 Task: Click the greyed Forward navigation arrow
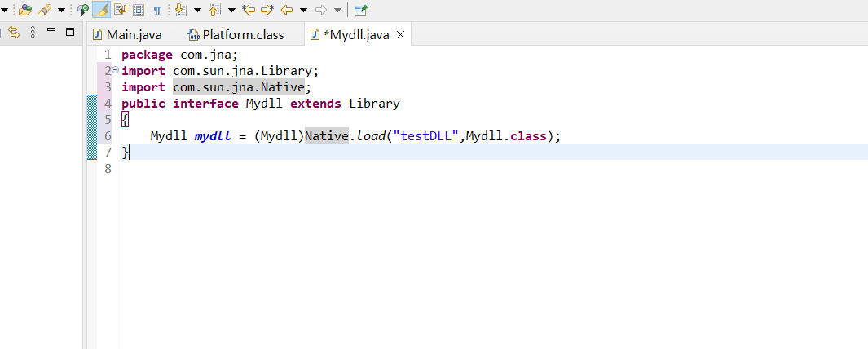(321, 10)
